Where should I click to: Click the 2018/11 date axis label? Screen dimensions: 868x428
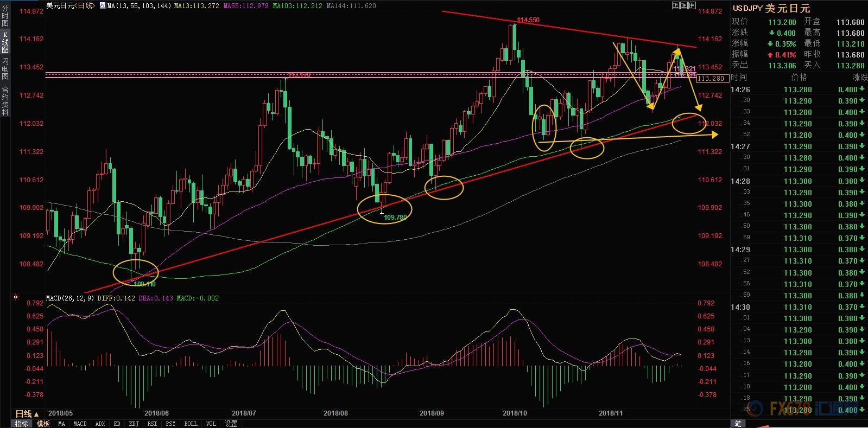coord(611,413)
